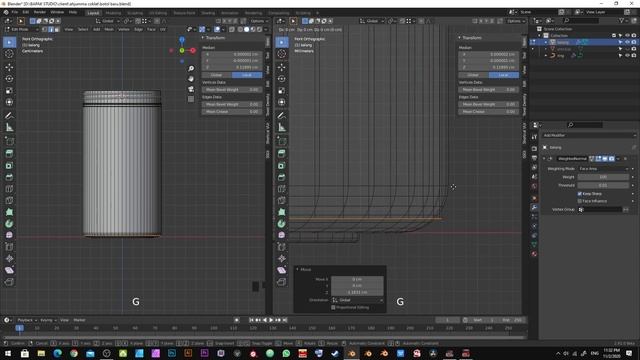Enable vertex select mode in left viewport
Image resolution: width=640 pixels, height=360 pixels.
[44, 29]
